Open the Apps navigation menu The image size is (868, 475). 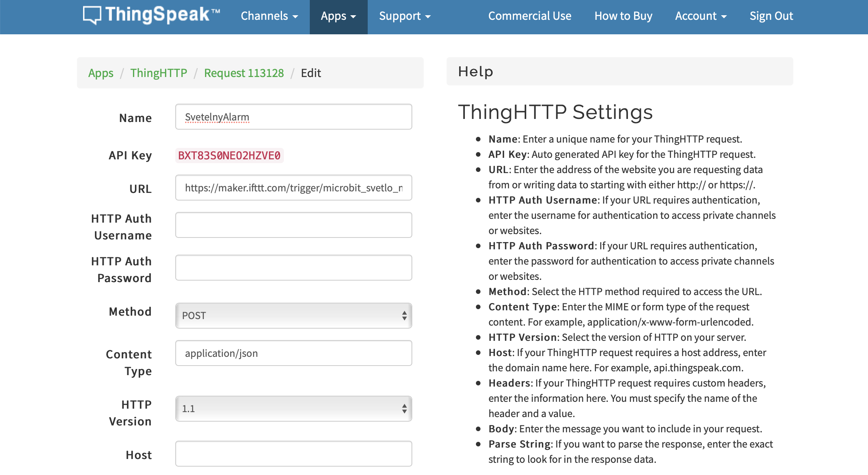click(338, 16)
